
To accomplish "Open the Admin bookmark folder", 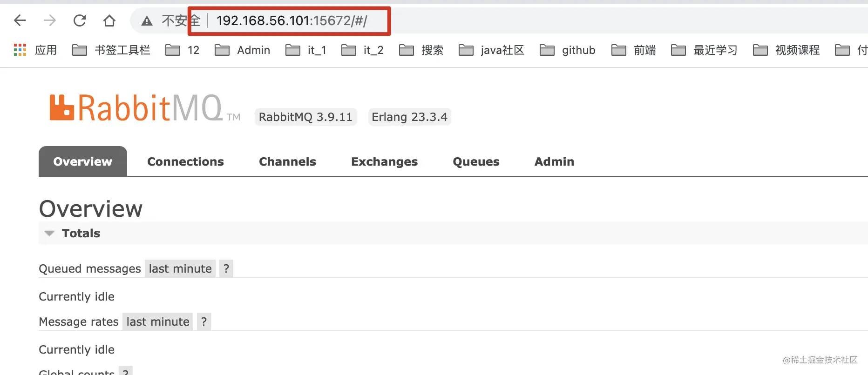I will [x=242, y=50].
